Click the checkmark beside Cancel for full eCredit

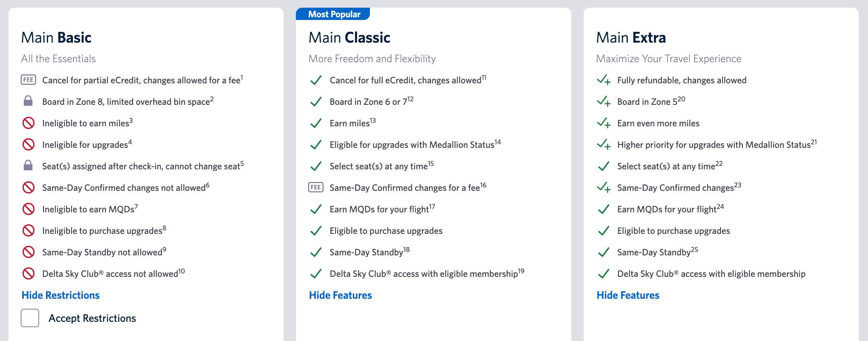tap(316, 80)
